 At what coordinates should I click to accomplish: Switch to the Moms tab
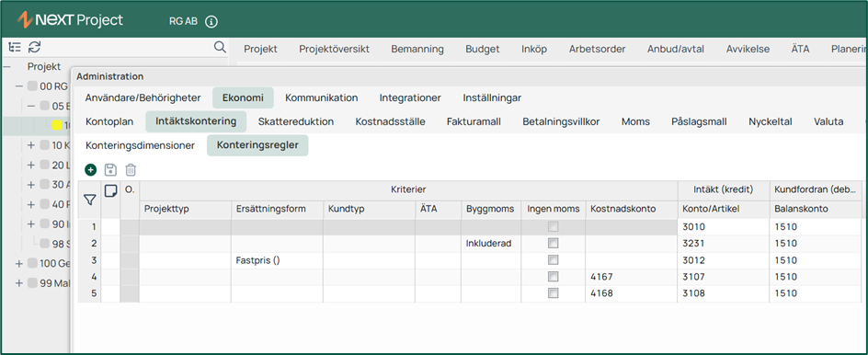[x=635, y=121]
